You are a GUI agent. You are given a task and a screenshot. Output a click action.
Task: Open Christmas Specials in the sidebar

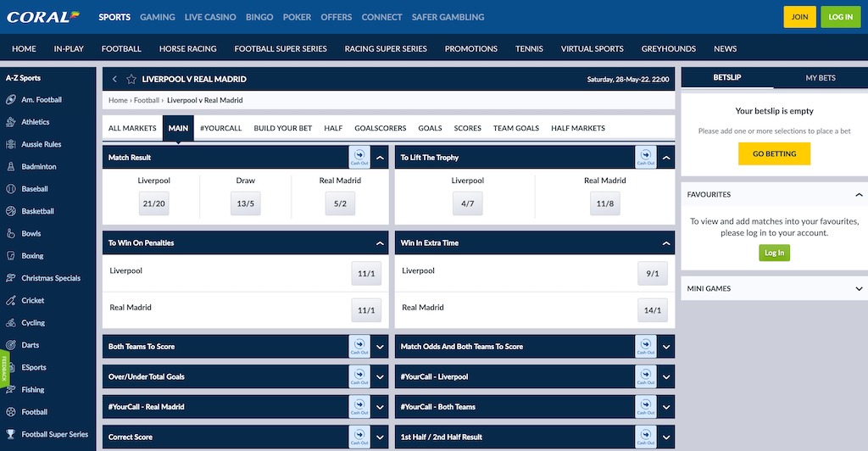pos(51,278)
